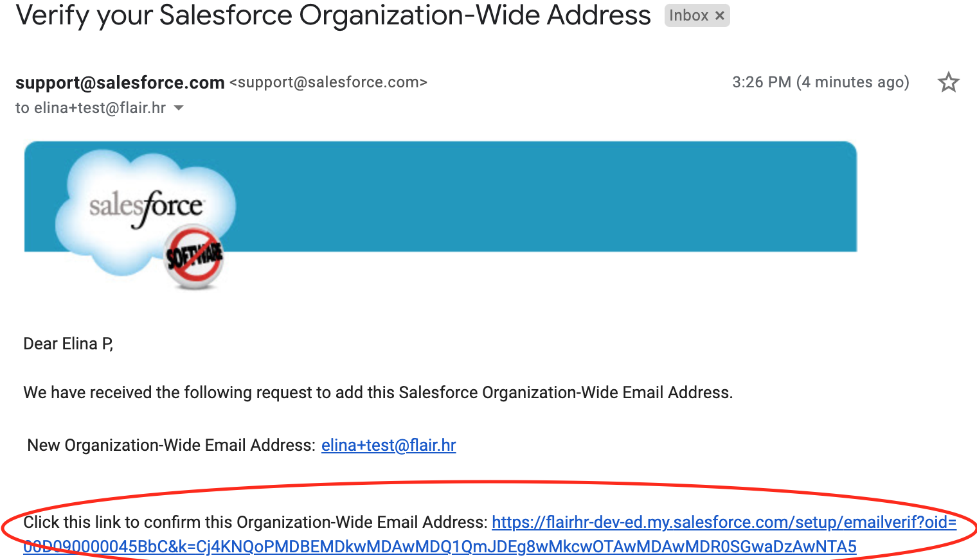This screenshot has height=560, width=977.
Task: Click the 3:26 PM timestamp
Action: [x=761, y=82]
